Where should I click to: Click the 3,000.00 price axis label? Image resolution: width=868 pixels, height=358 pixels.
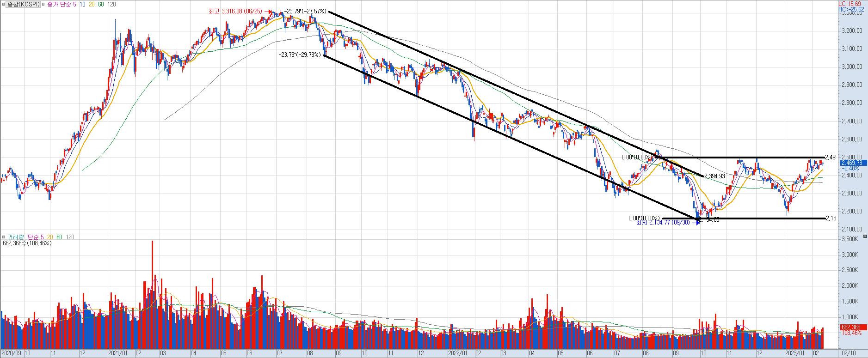pos(852,67)
